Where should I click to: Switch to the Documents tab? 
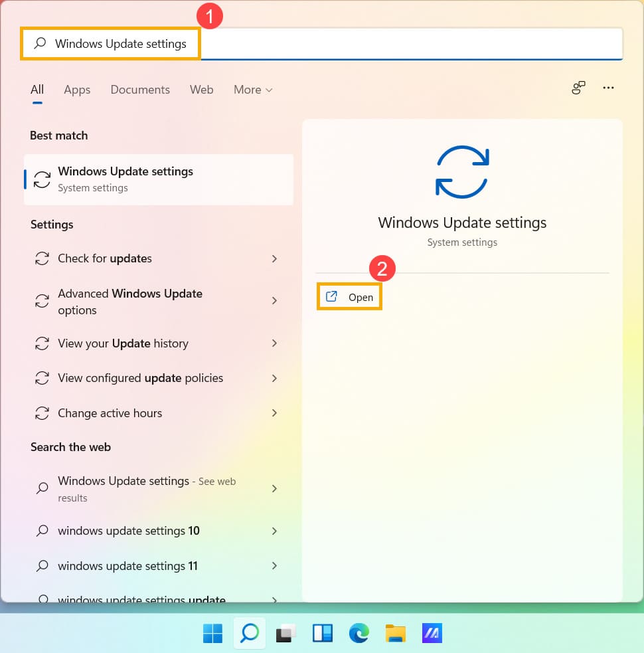point(140,90)
